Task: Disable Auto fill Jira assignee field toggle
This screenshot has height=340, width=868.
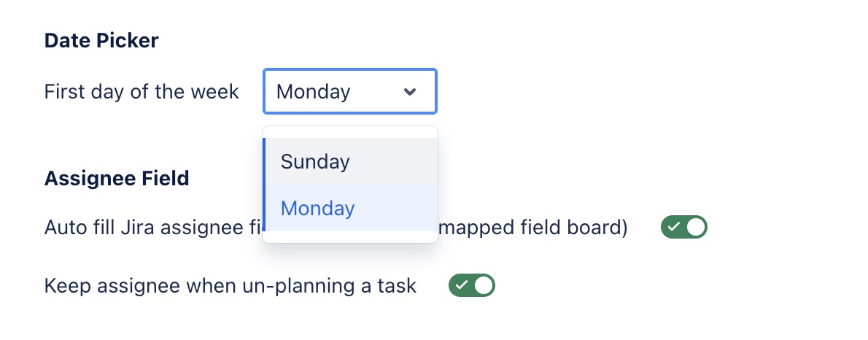Action: click(x=684, y=228)
